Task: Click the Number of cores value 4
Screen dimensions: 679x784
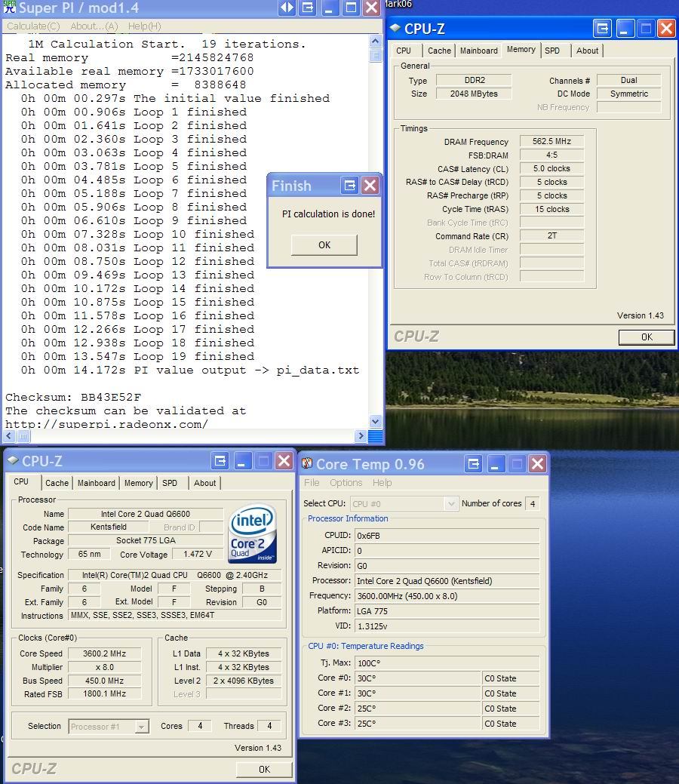Action: coord(532,504)
